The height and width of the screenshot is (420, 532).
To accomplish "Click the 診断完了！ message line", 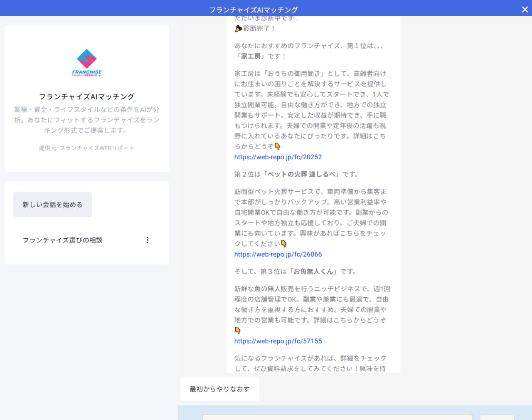I will click(255, 29).
